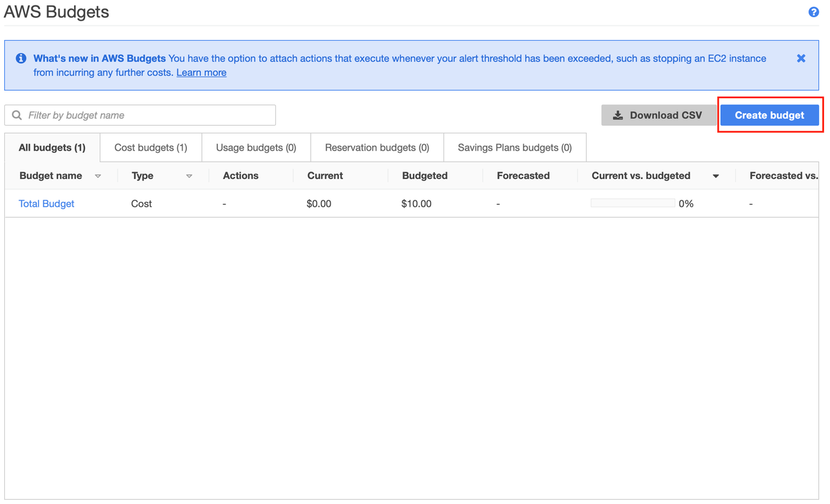The image size is (830, 504).
Task: Switch to Cost budgets (1) tab
Action: pyautogui.click(x=151, y=147)
